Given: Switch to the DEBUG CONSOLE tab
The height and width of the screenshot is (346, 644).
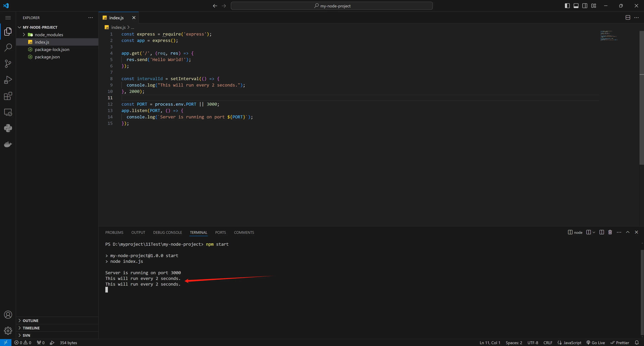Looking at the screenshot, I should 167,232.
